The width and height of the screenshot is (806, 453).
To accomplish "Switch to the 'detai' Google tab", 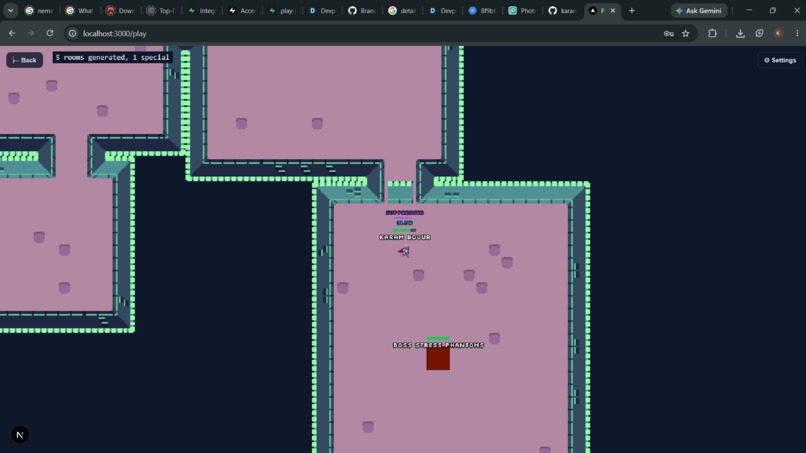I will 402,10.
